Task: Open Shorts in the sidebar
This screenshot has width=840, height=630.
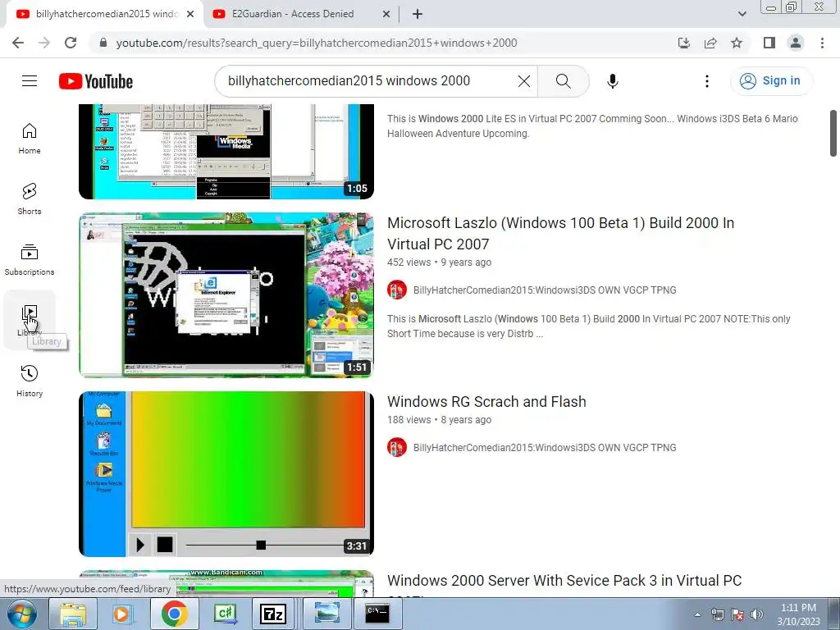Action: pos(30,199)
